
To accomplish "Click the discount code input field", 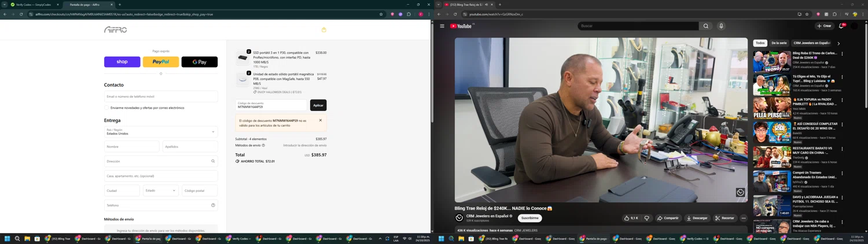I will click(x=271, y=105).
